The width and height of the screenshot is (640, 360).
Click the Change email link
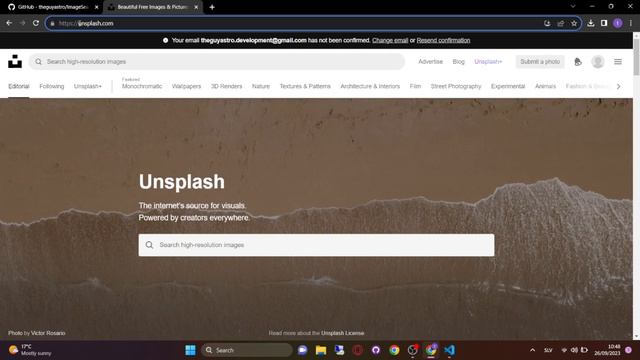click(390, 40)
